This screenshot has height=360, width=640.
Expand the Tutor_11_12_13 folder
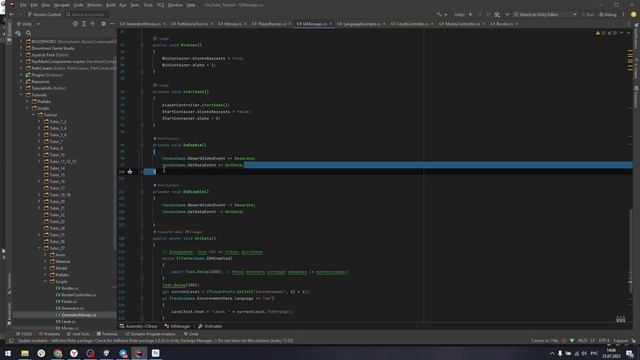click(40, 162)
